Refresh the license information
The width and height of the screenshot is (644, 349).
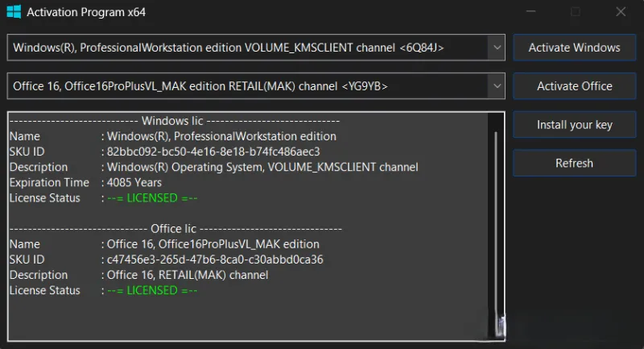click(574, 163)
